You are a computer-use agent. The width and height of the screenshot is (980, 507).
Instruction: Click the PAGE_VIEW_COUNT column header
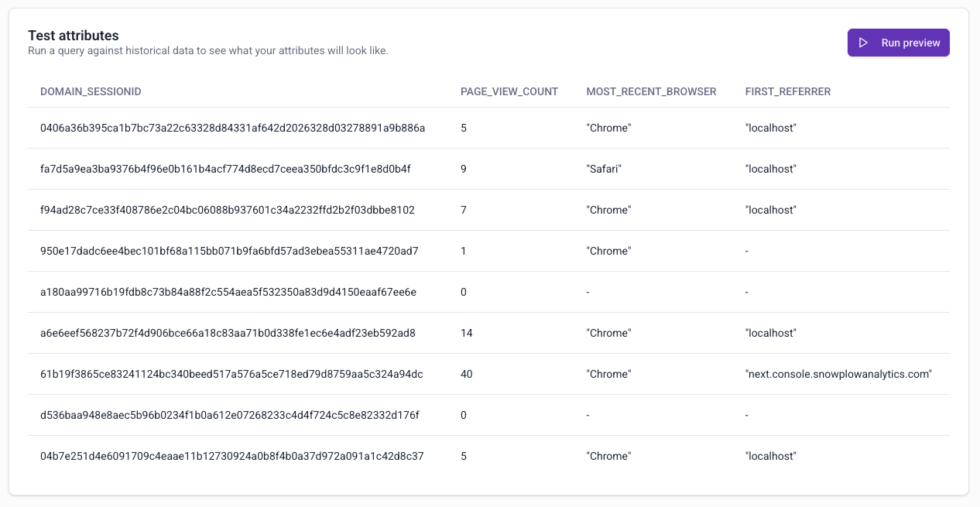509,91
